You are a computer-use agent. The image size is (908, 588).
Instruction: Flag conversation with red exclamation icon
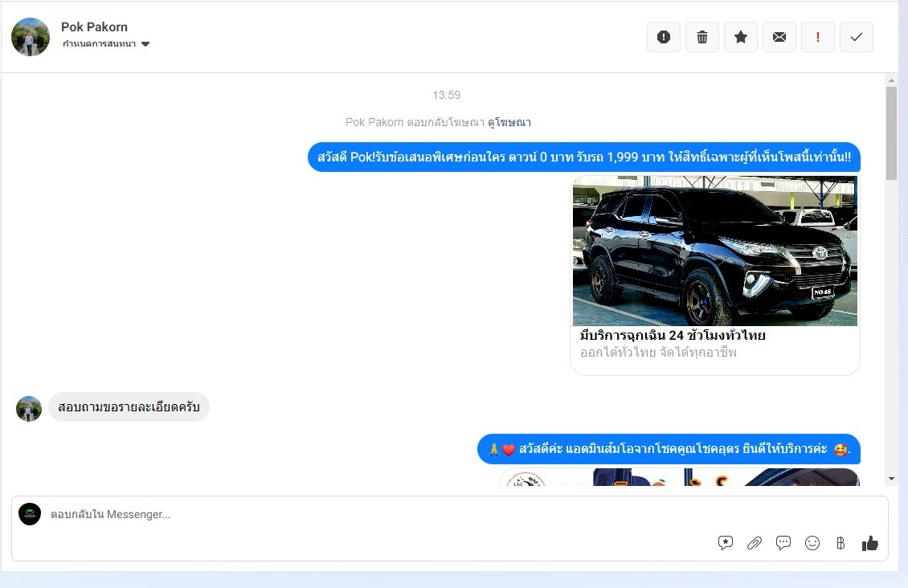(818, 37)
